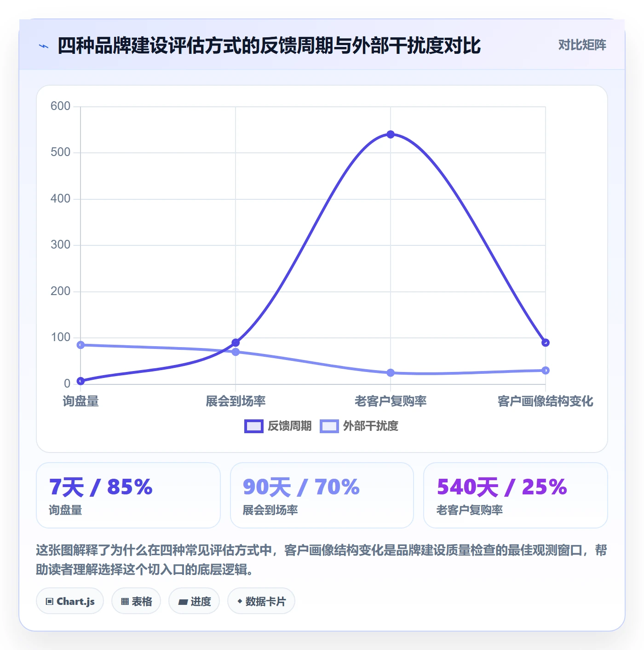Click the 客户画像结构变化 x-axis label
Image resolution: width=644 pixels, height=650 pixels.
coord(546,401)
